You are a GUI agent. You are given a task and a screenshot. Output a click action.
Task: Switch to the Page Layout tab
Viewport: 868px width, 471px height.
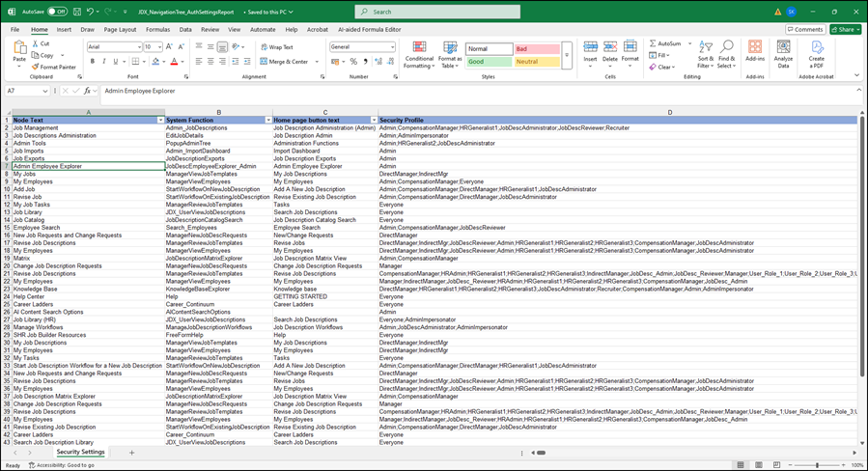[x=120, y=29]
